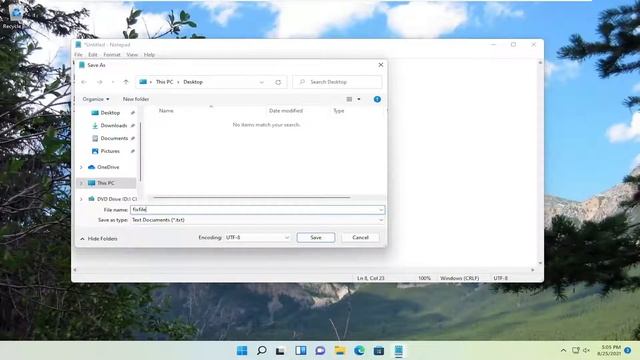Click Desktop in the address path
The image size is (640, 360).
[193, 82]
